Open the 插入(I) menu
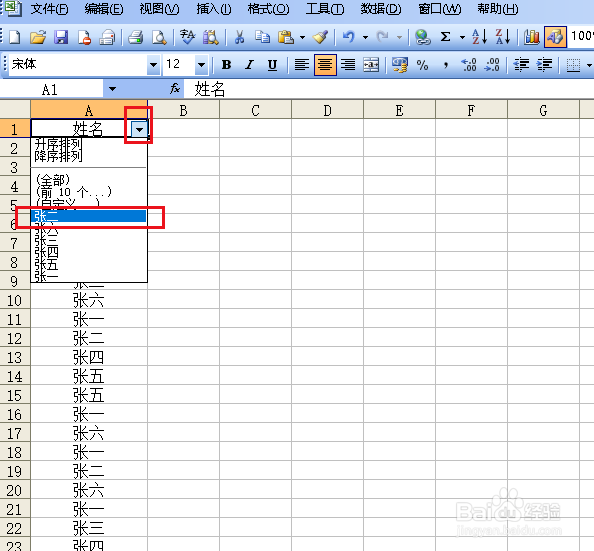 point(214,9)
